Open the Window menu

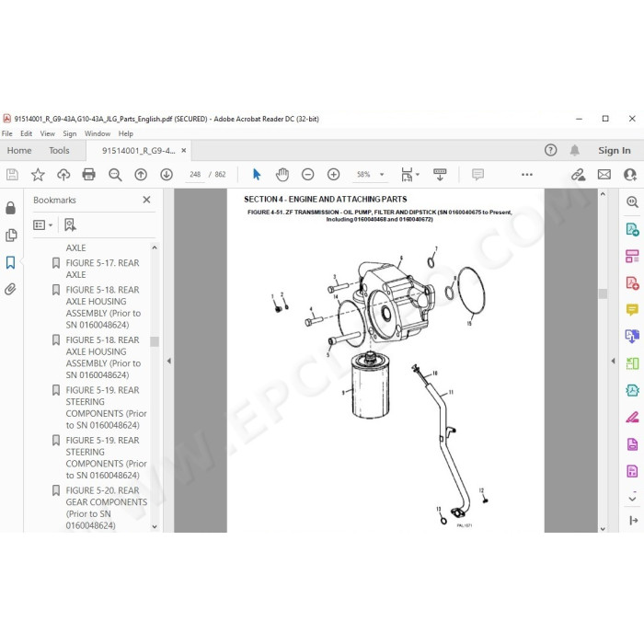point(98,133)
